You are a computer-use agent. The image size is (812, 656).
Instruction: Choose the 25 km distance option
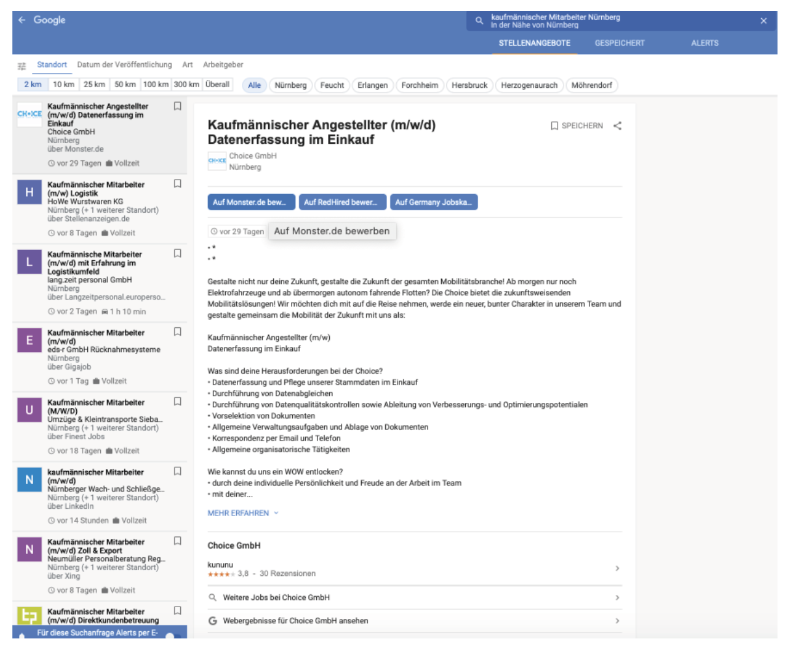click(94, 85)
